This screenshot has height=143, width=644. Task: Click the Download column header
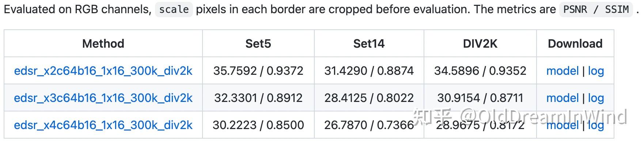click(575, 44)
